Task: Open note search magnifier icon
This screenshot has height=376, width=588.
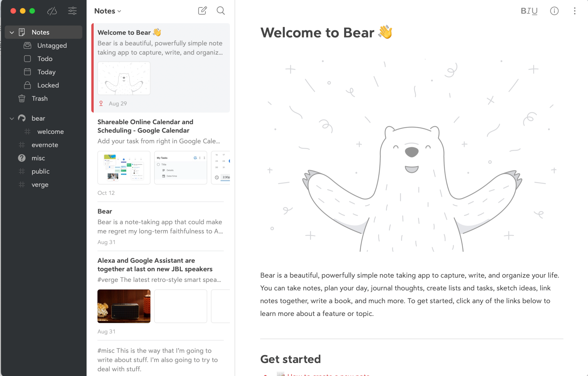Action: coord(221,11)
